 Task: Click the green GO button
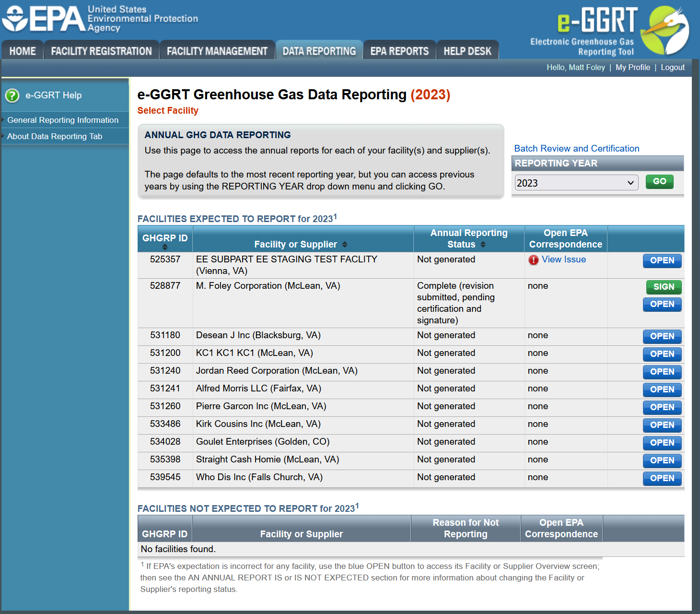click(659, 181)
